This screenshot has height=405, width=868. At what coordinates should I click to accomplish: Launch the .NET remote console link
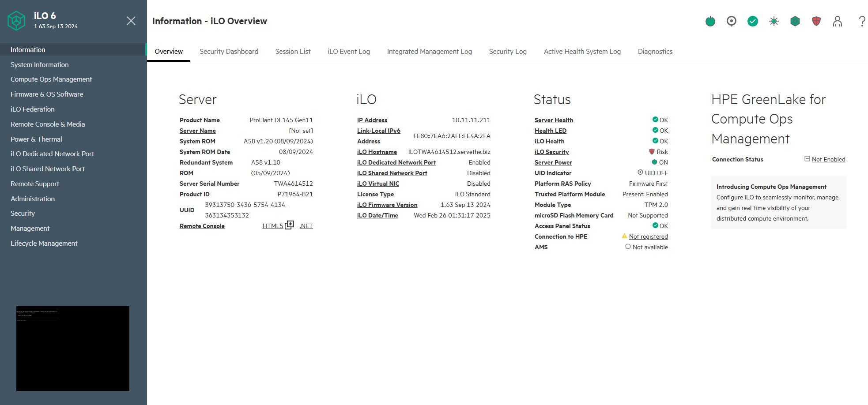(306, 226)
